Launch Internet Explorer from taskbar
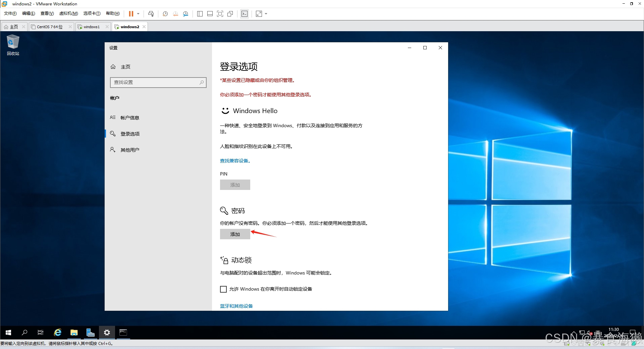The image size is (644, 349). (58, 333)
